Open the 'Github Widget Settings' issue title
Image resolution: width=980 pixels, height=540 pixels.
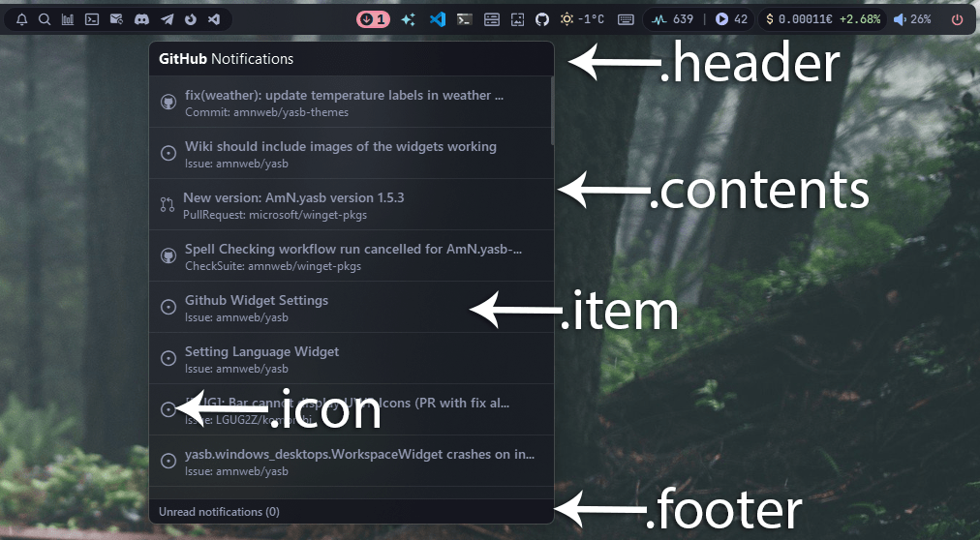point(257,300)
